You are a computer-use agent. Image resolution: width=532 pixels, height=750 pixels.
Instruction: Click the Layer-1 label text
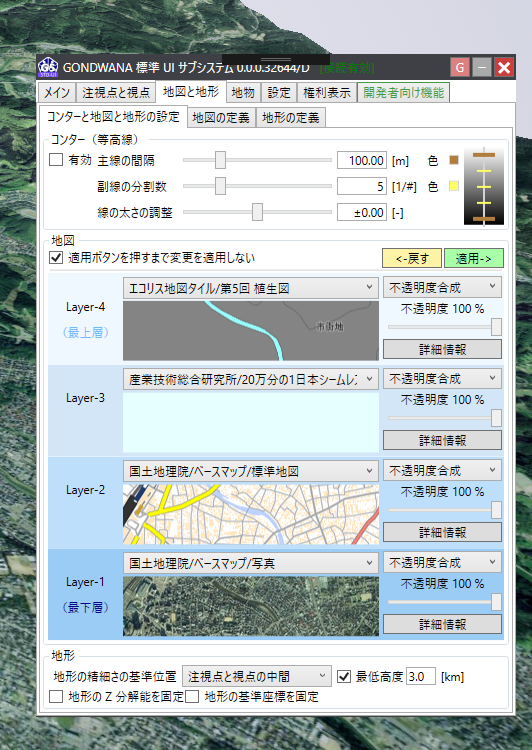(85, 582)
